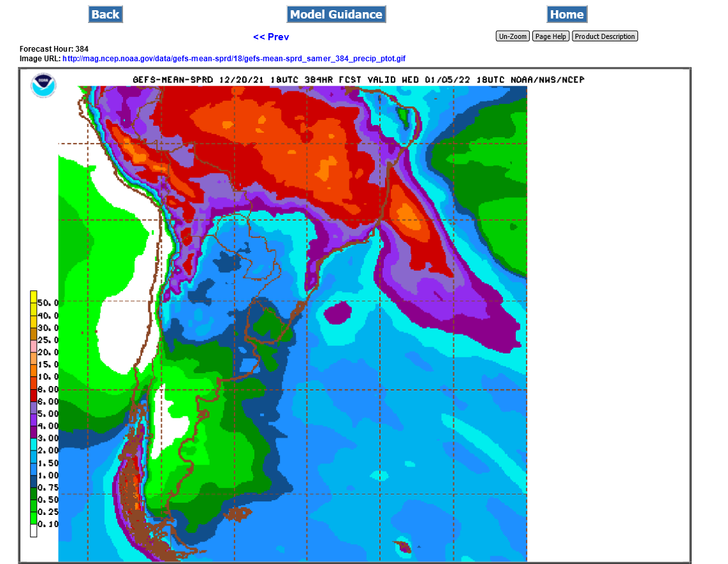This screenshot has width=728, height=564.
Task: Click the Back button
Action: click(105, 15)
